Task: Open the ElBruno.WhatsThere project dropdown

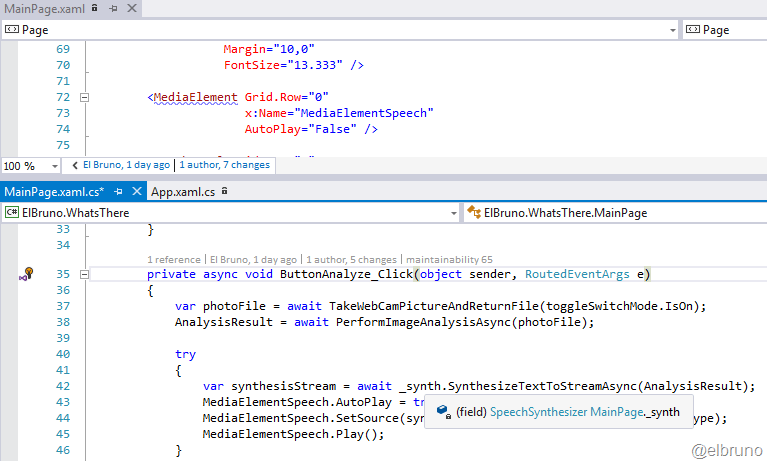Action: coord(452,213)
